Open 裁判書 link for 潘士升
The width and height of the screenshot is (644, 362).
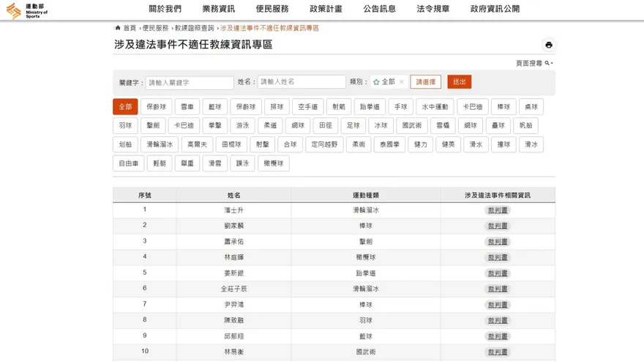pos(498,210)
